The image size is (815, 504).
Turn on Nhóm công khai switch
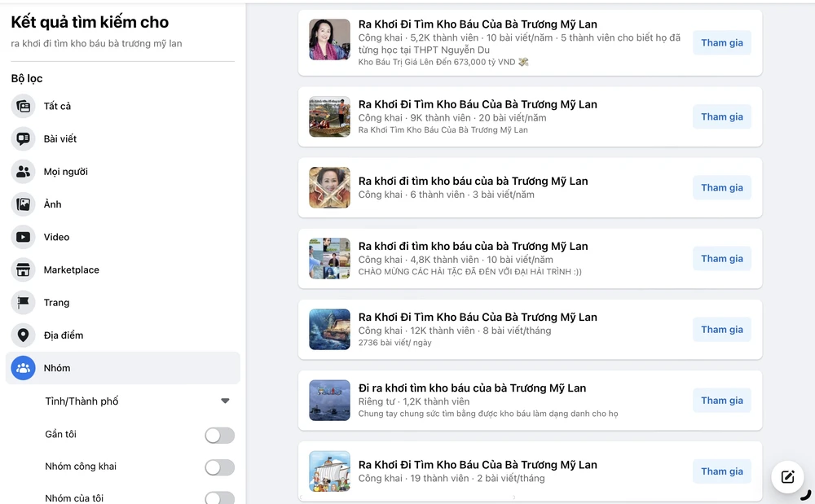click(219, 467)
